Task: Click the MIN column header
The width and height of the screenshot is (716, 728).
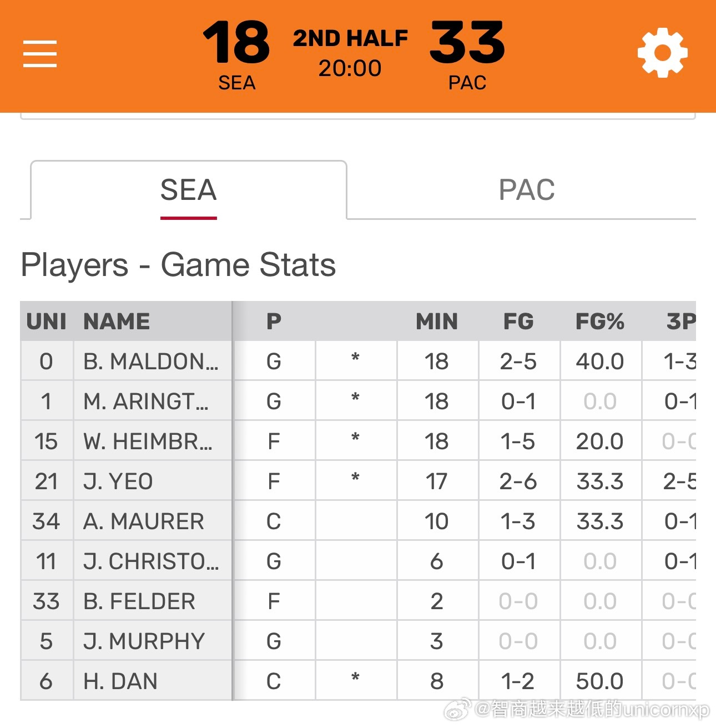Action: pos(437,322)
